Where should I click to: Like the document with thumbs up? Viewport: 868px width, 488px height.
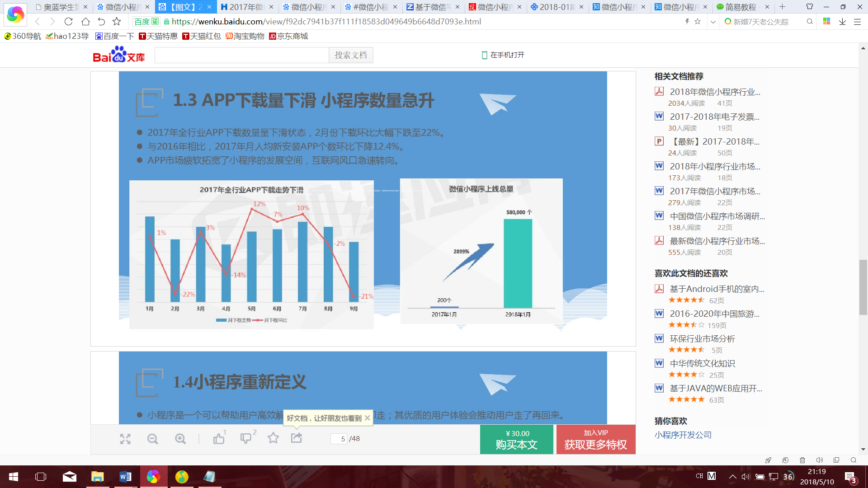click(219, 438)
